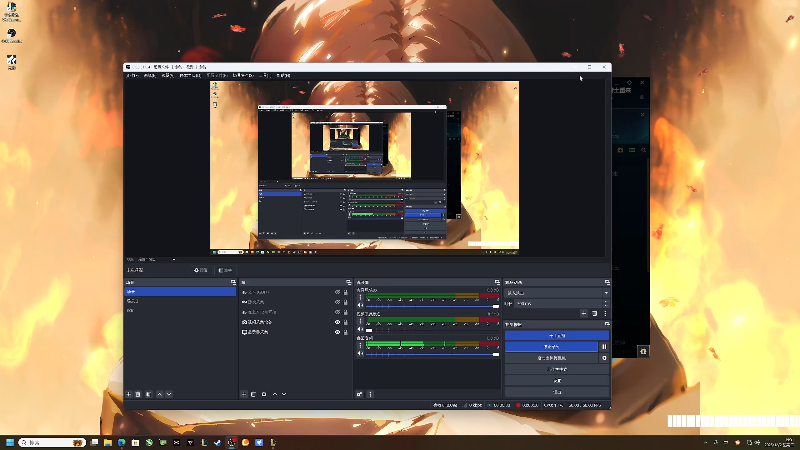This screenshot has height=450, width=800.
Task: Open the Tools menu in OBS
Action: 265,76
